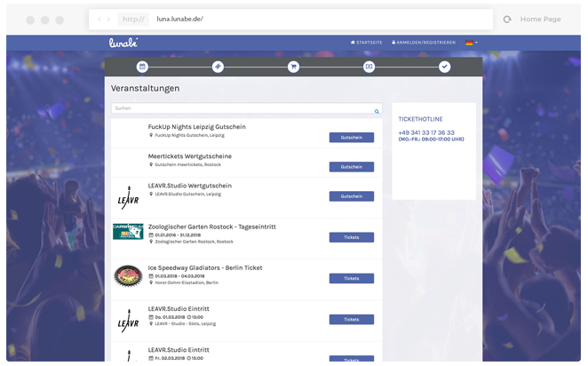This screenshot has width=588, height=366.
Task: Click the calendar step icon in progress bar
Action: [142, 67]
